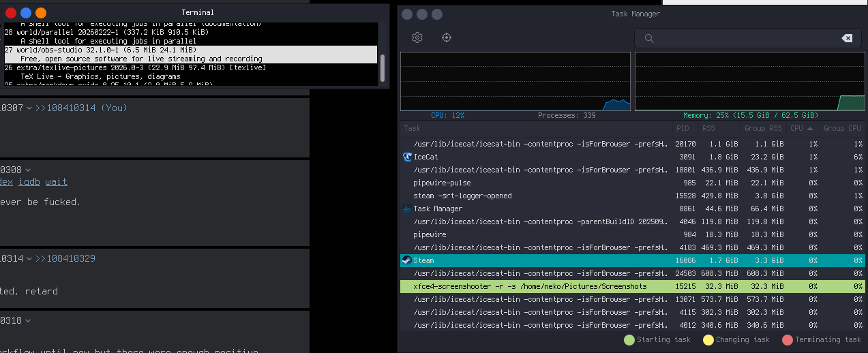Click the 'Processes: 339' status text
The height and width of the screenshot is (353, 868).
click(567, 116)
